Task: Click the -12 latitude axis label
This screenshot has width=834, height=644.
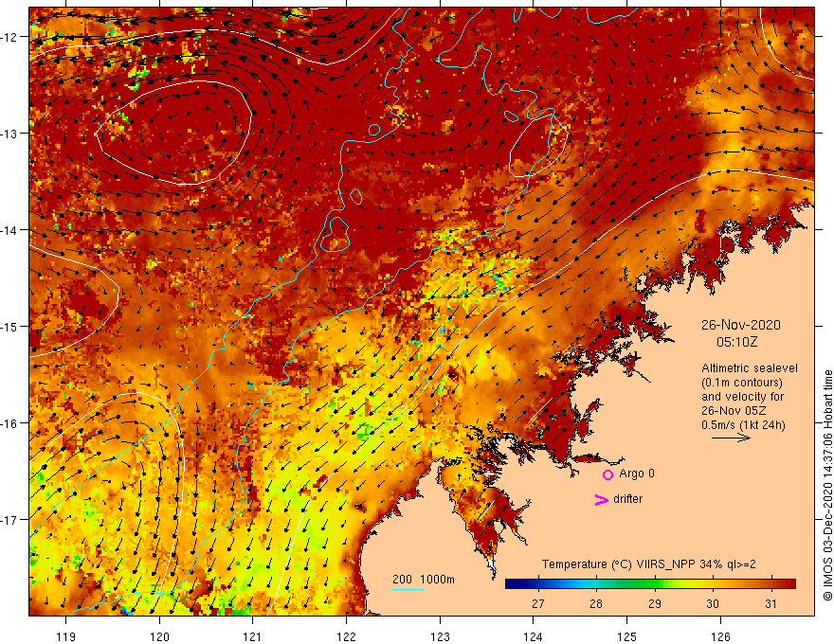Action: point(9,37)
